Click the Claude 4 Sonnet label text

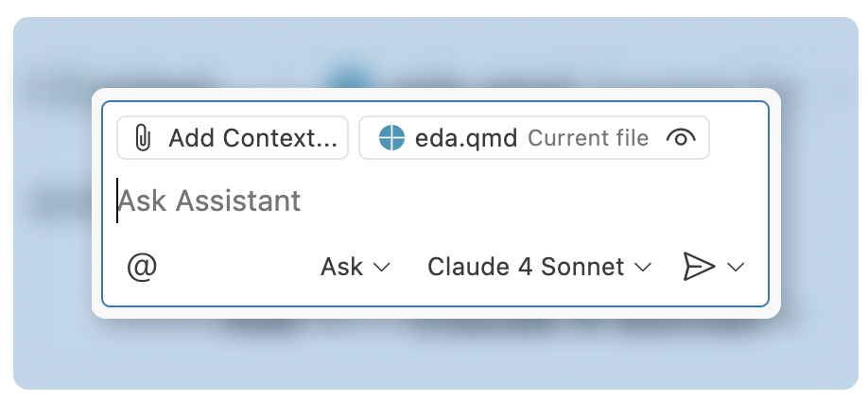click(x=526, y=268)
